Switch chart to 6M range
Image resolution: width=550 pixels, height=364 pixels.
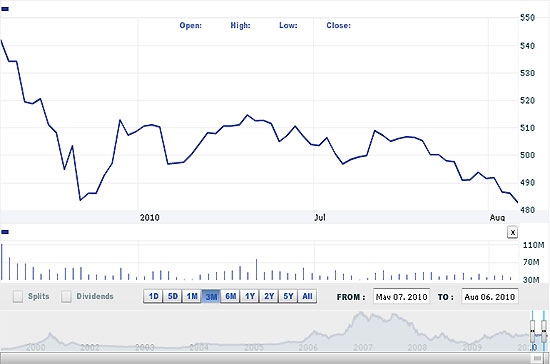pyautogui.click(x=230, y=296)
